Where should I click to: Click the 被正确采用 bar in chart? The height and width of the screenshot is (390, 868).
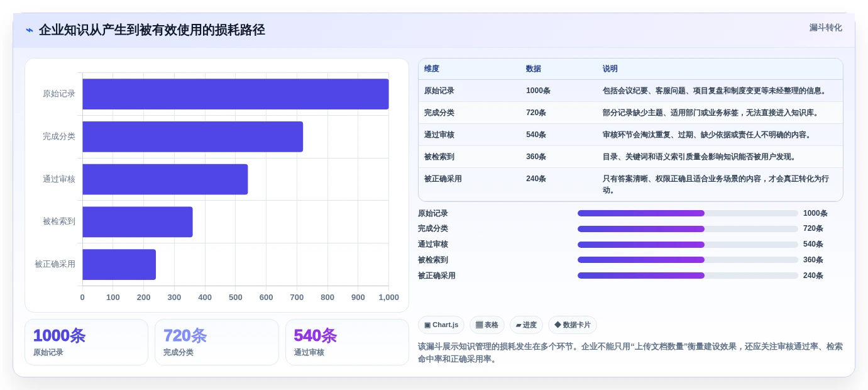tap(119, 264)
